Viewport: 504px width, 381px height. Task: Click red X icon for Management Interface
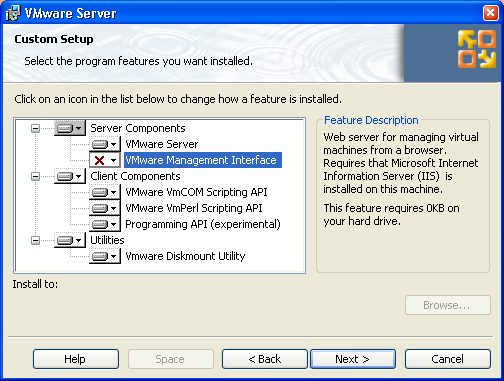(105, 160)
